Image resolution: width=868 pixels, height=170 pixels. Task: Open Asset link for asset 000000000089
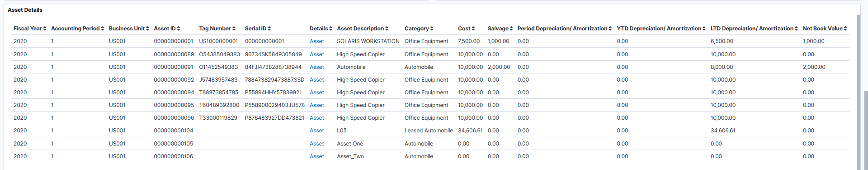click(x=317, y=54)
